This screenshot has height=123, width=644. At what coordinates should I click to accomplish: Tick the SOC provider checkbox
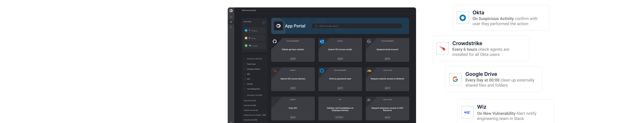(245, 79)
